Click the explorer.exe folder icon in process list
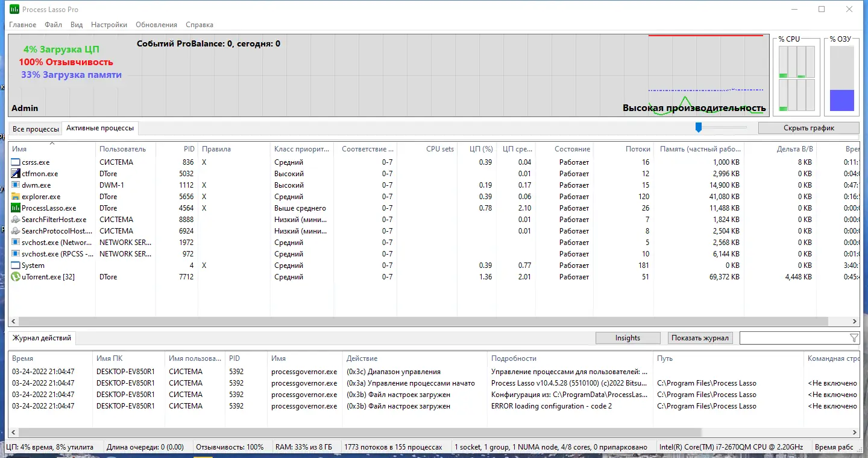868x458 pixels. [15, 196]
